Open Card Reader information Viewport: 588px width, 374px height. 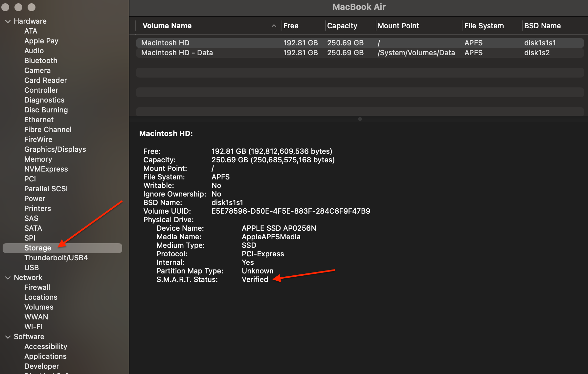click(46, 80)
